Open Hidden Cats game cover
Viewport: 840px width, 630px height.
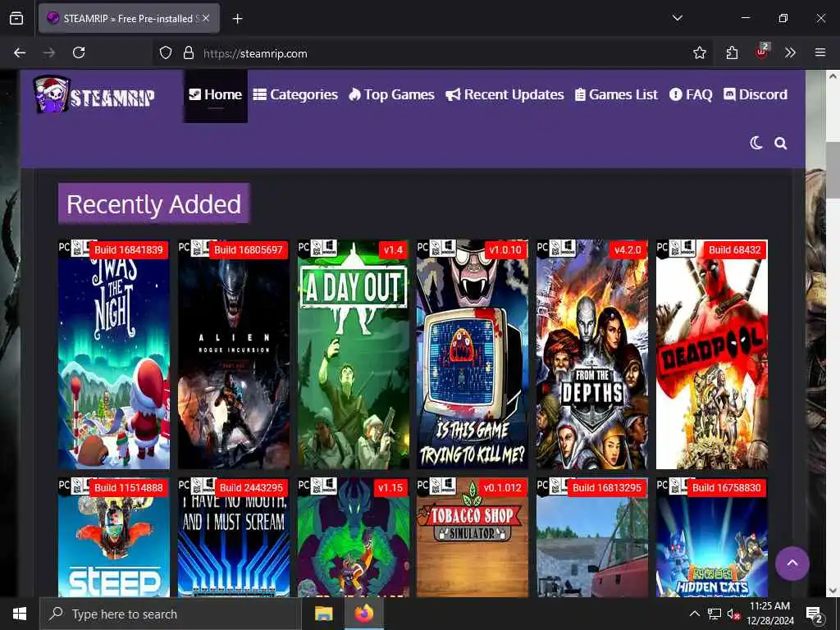[x=712, y=537]
